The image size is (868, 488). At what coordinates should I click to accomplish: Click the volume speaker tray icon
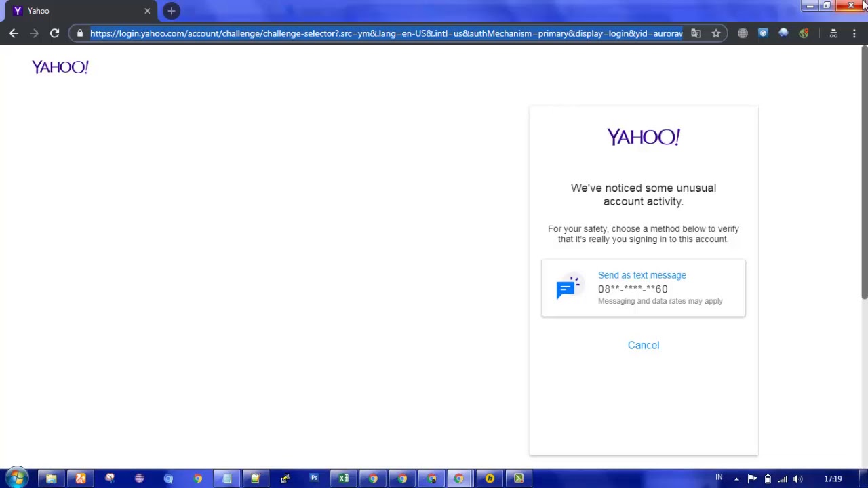click(798, 479)
